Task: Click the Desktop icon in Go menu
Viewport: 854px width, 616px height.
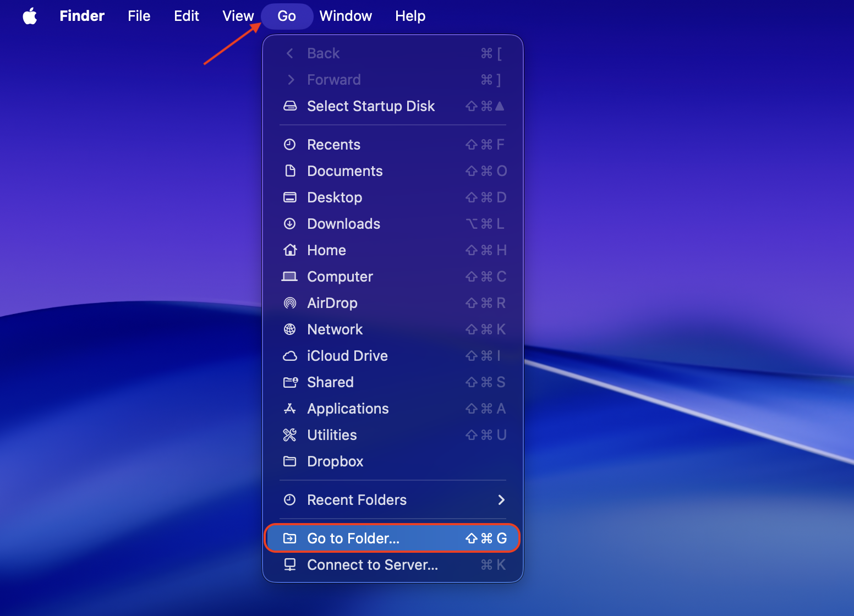Action: point(290,197)
